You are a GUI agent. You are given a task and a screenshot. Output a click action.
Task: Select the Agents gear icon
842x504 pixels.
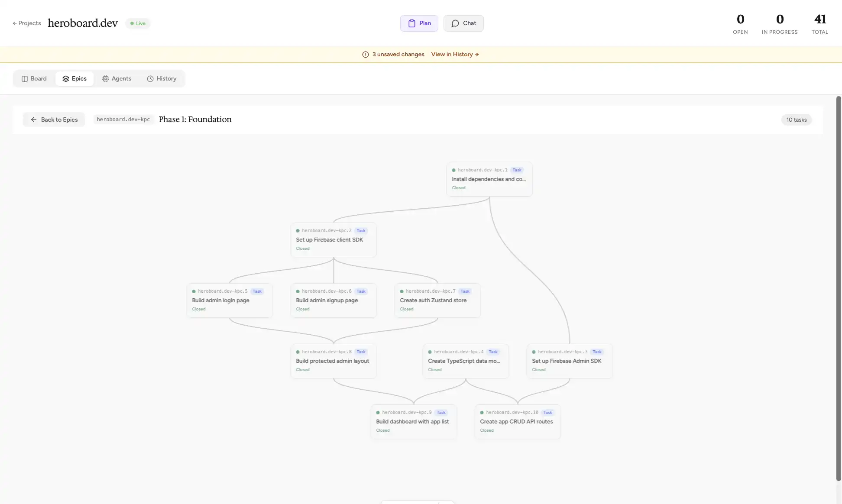(x=106, y=78)
